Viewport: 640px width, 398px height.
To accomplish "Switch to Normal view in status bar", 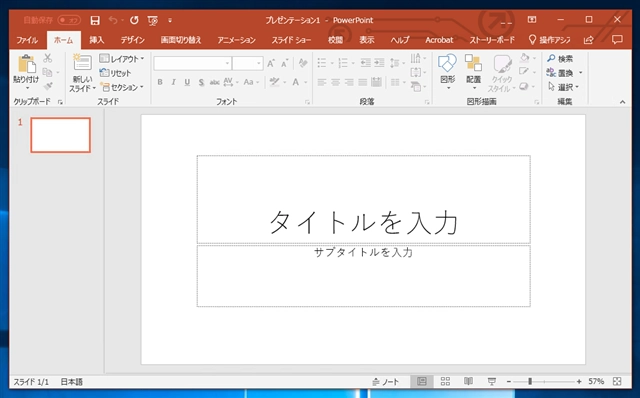I will pyautogui.click(x=422, y=381).
